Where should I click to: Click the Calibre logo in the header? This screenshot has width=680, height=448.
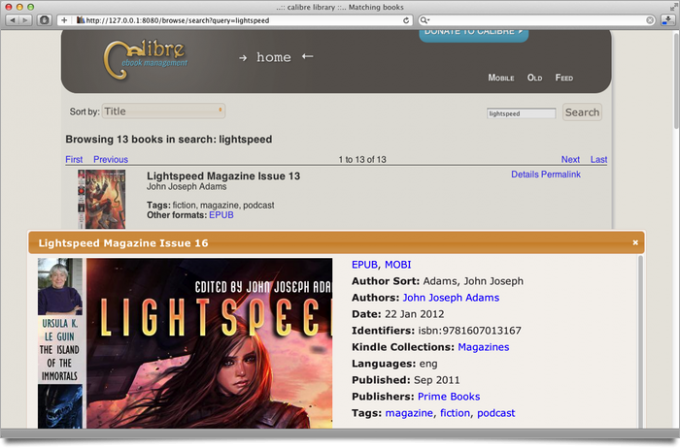pyautogui.click(x=145, y=59)
